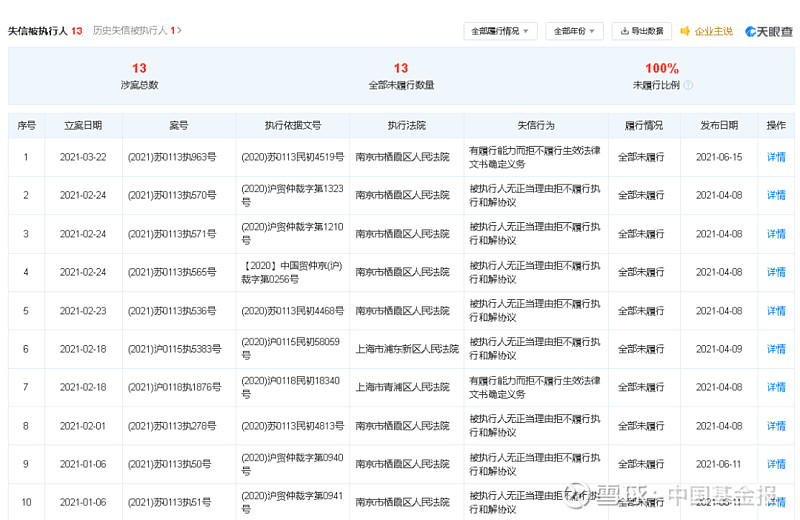Open 详情 for row 6 case 5383号
This screenshot has width=800, height=520.
tap(776, 349)
